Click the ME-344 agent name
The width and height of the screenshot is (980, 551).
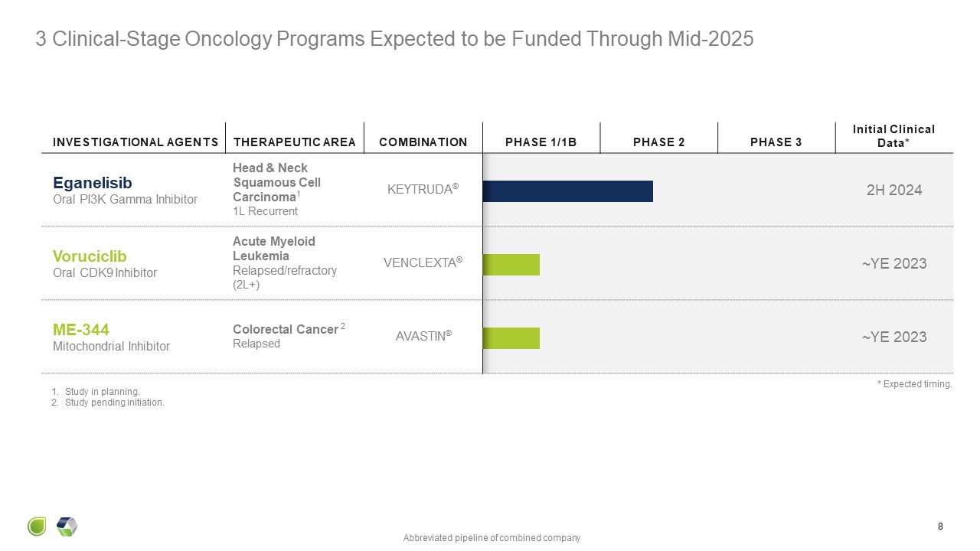click(x=80, y=330)
